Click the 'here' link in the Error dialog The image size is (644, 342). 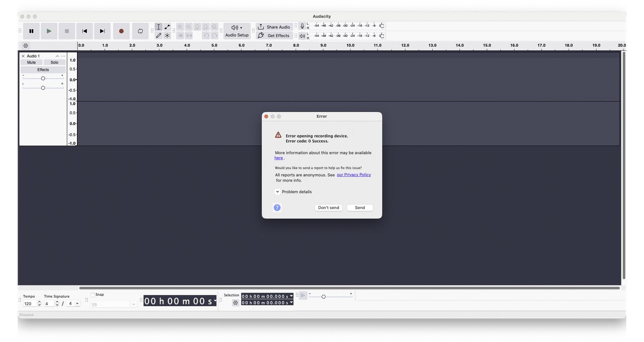pos(279,158)
